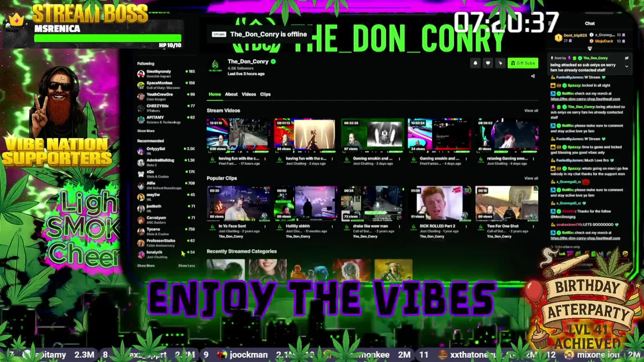Switch to the Clips tab
Screen dimensions: 644x362
click(265, 95)
